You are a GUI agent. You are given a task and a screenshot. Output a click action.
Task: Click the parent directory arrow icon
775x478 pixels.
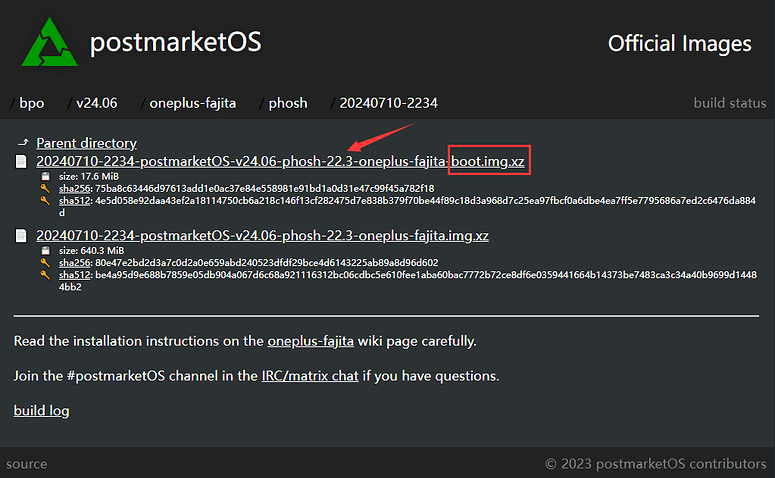(23, 143)
